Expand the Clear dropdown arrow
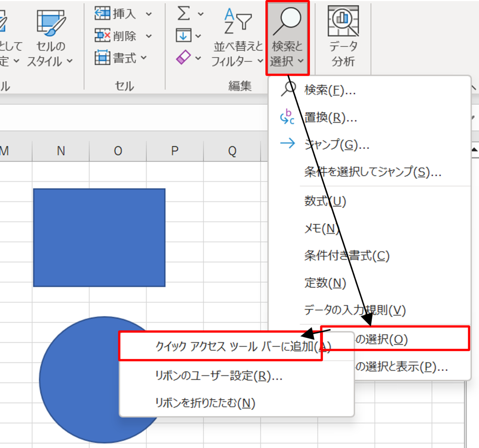The image size is (479, 448). (x=198, y=58)
